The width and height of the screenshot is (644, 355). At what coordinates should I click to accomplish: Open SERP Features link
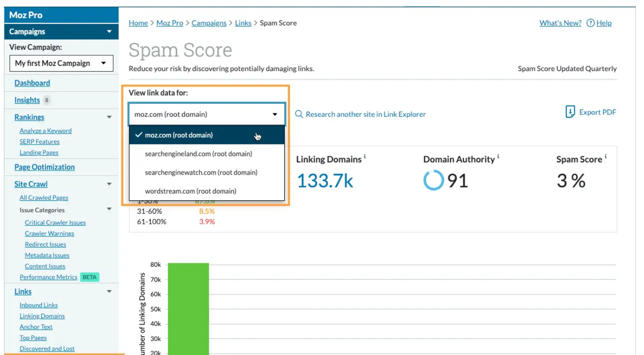click(39, 142)
